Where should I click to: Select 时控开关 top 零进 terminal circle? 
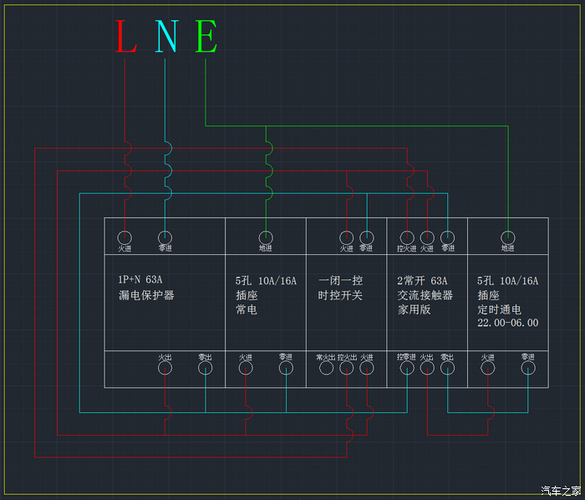tap(367, 238)
